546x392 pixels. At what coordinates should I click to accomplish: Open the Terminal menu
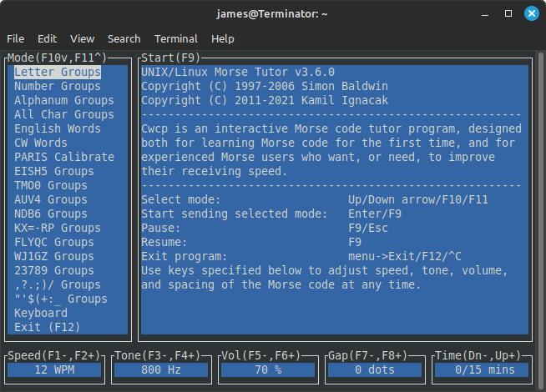click(x=176, y=38)
